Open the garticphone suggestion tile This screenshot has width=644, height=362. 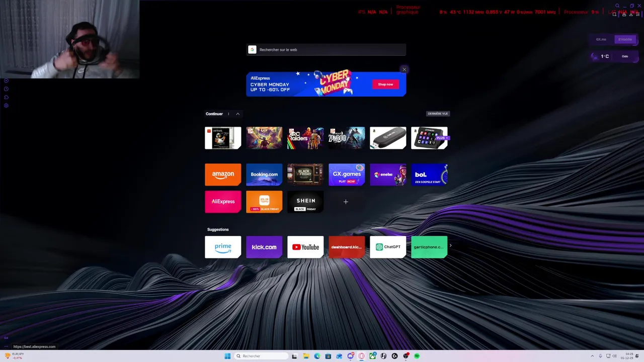pyautogui.click(x=429, y=247)
